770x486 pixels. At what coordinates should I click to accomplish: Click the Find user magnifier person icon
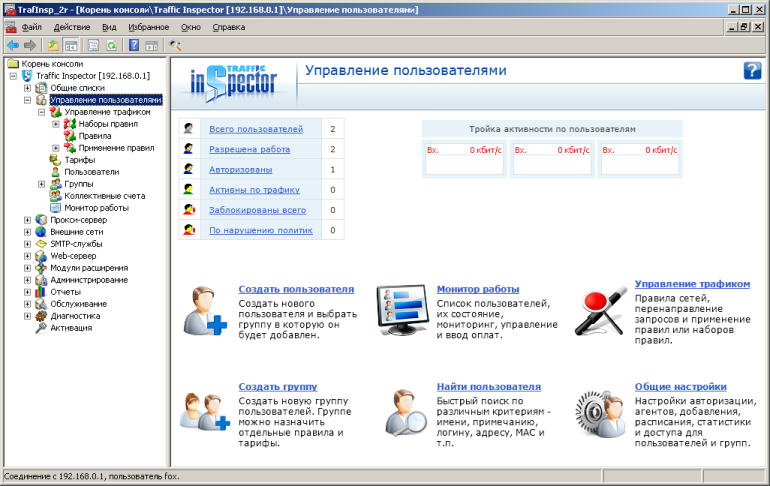pyautogui.click(x=407, y=412)
